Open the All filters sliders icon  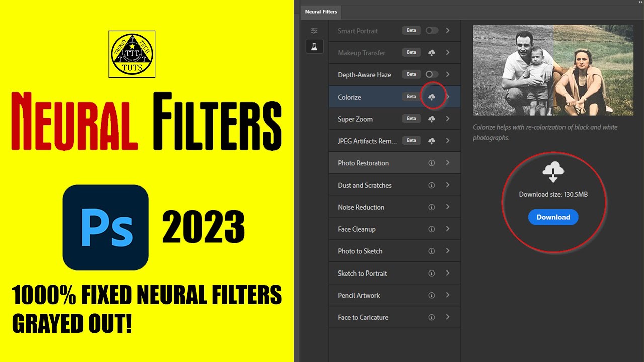314,30
